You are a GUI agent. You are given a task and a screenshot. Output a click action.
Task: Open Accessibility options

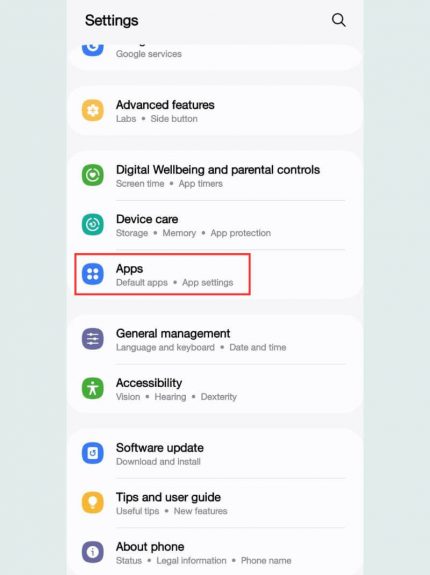[x=215, y=389]
